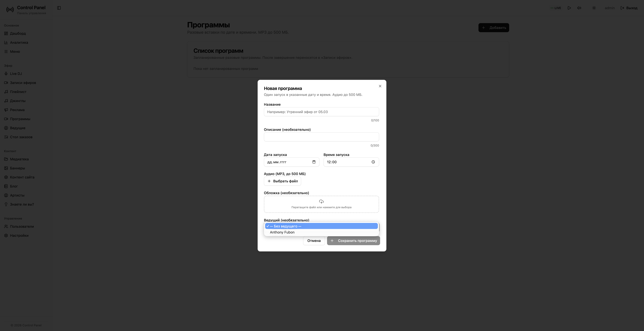Click the Название input field
The height and width of the screenshot is (331, 644).
[321, 112]
